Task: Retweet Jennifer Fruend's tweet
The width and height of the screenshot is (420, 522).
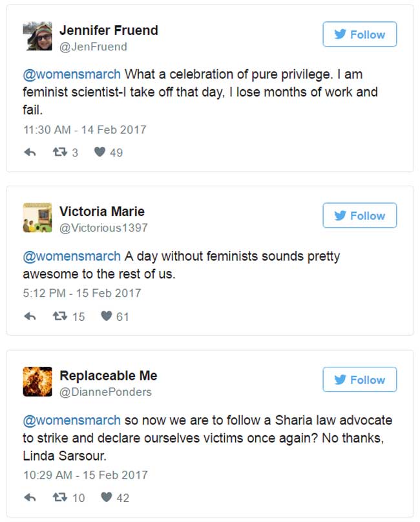Action: pyautogui.click(x=60, y=153)
